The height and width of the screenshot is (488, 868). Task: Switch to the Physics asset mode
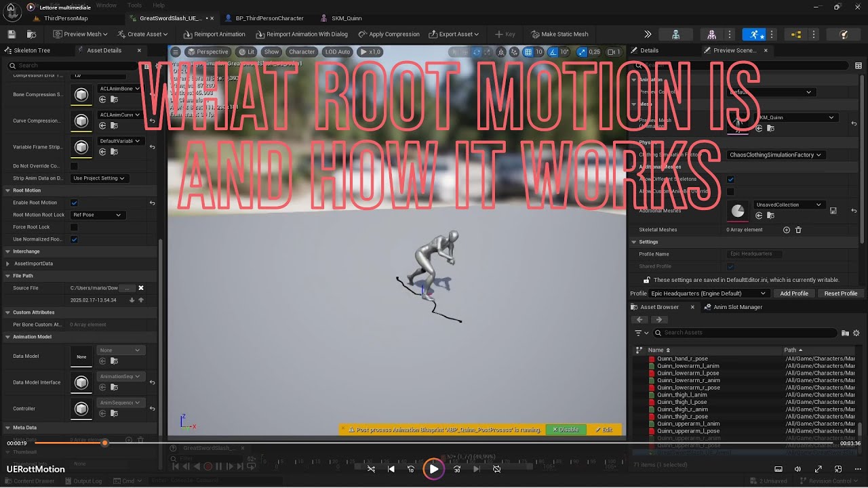(844, 34)
